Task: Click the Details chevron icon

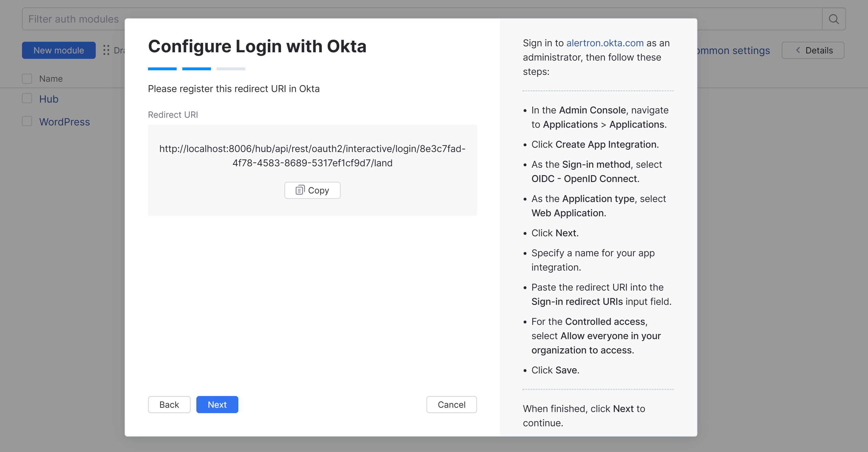Action: (x=798, y=50)
